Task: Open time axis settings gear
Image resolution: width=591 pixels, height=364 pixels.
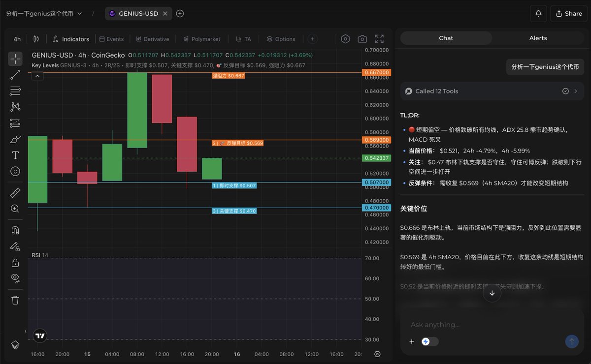Action: [x=377, y=354]
